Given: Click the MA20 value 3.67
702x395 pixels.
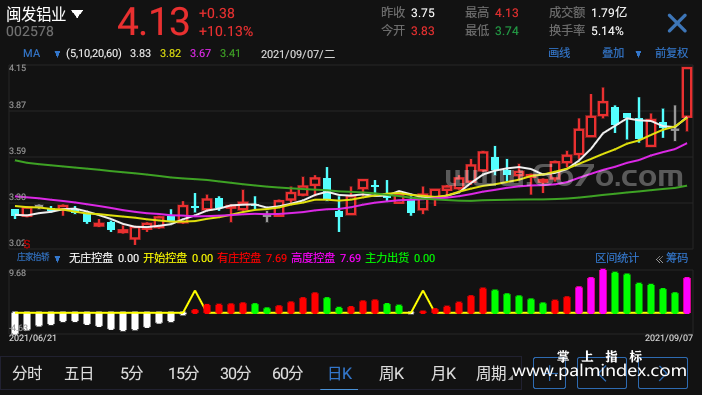Looking at the screenshot, I should click(200, 54).
